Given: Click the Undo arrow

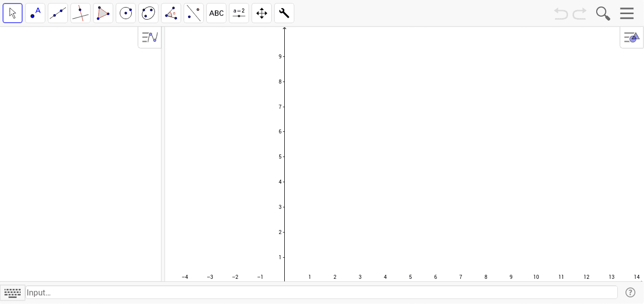Looking at the screenshot, I should 561,14.
